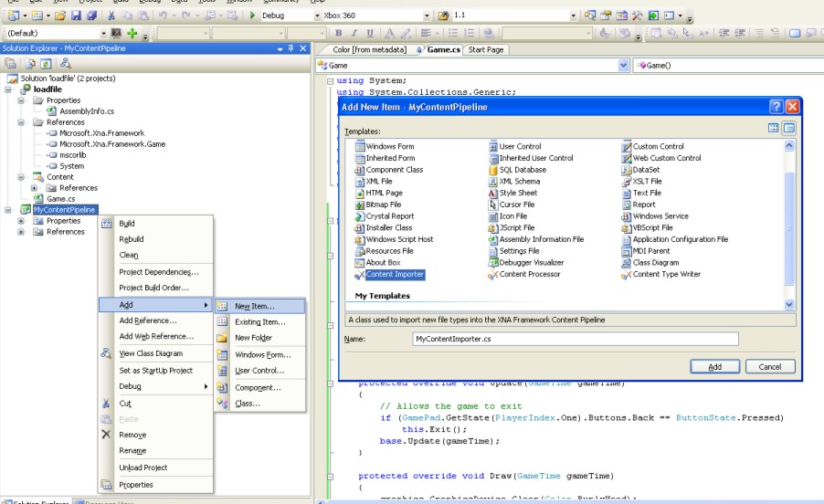824x504 pixels.
Task: Switch templates to large icons view
Action: [773, 128]
